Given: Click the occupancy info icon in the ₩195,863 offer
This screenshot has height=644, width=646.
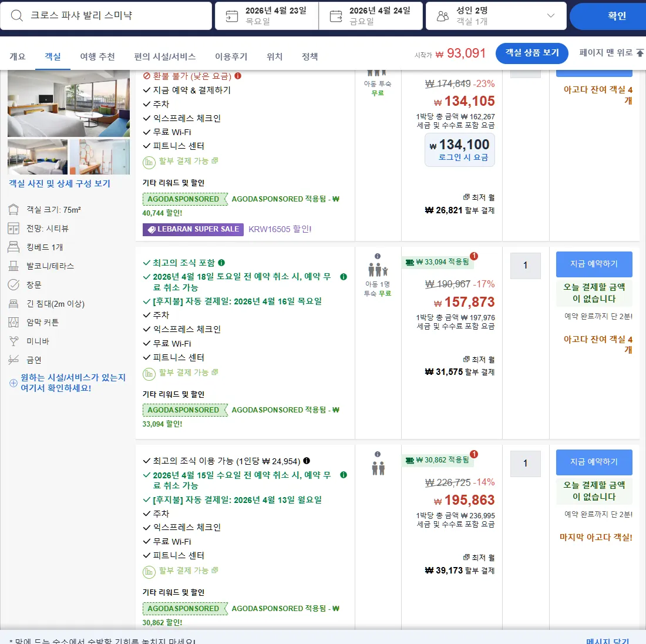Looking at the screenshot, I should [378, 454].
